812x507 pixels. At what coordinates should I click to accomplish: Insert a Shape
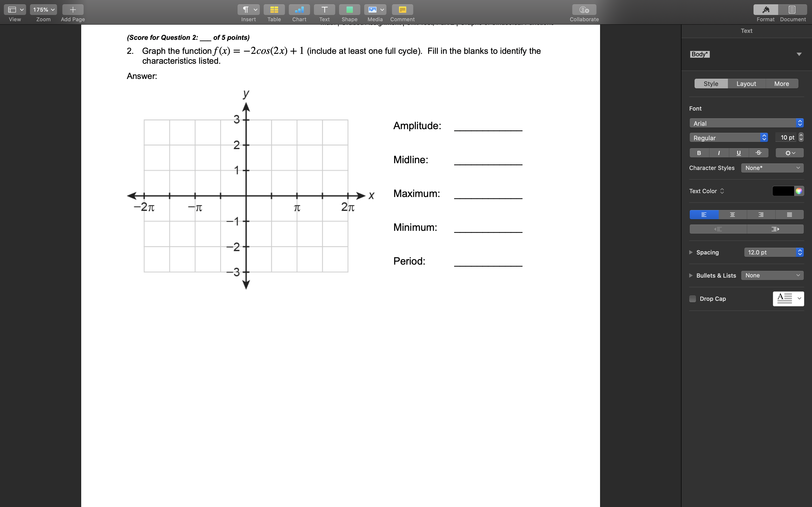point(349,10)
